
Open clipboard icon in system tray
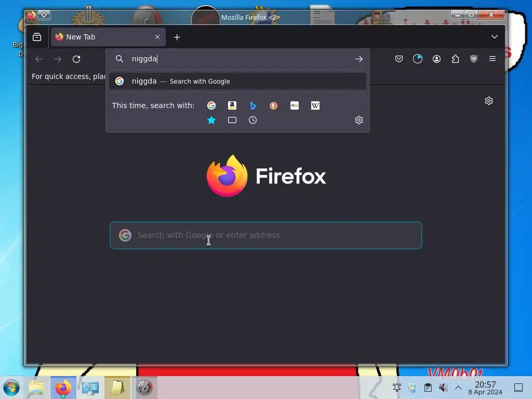[x=428, y=387]
